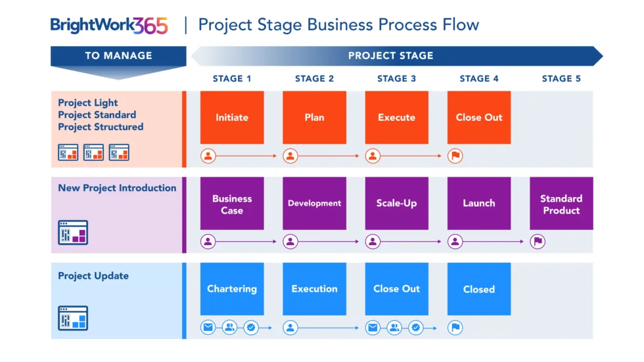
Task: Click the person icon under Business Case
Action: click(208, 242)
